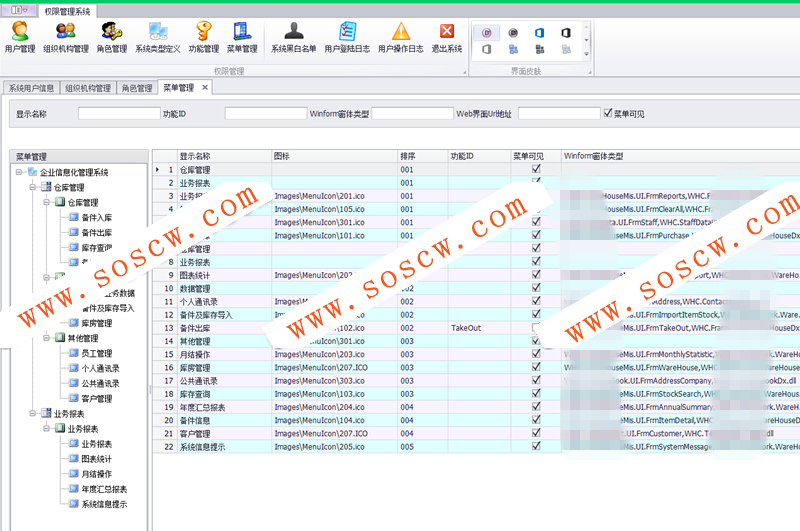Viewport: 800px width, 531px height.
Task: Select 权限管理系统 ribbon tab
Action: (x=67, y=11)
